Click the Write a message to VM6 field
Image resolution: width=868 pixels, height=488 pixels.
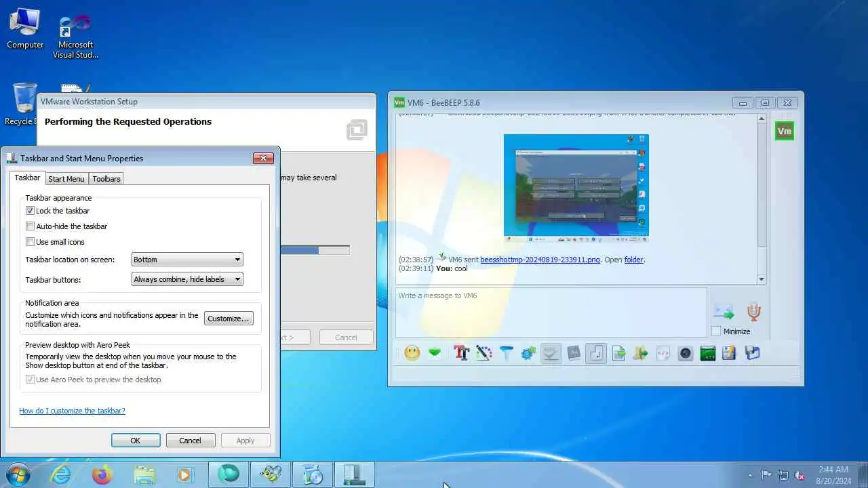(551, 312)
